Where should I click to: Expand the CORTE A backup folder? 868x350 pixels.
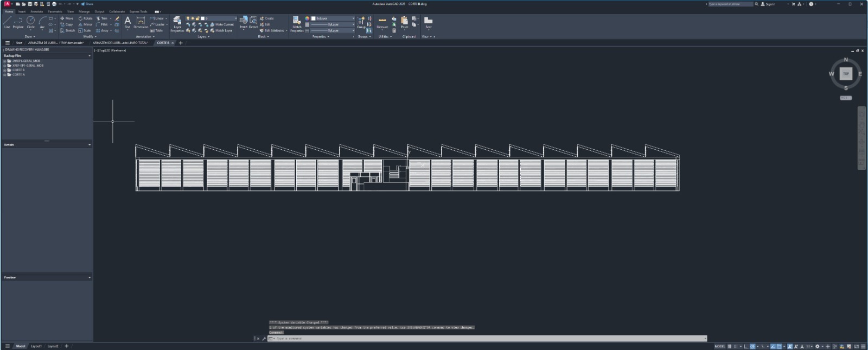pyautogui.click(x=5, y=75)
